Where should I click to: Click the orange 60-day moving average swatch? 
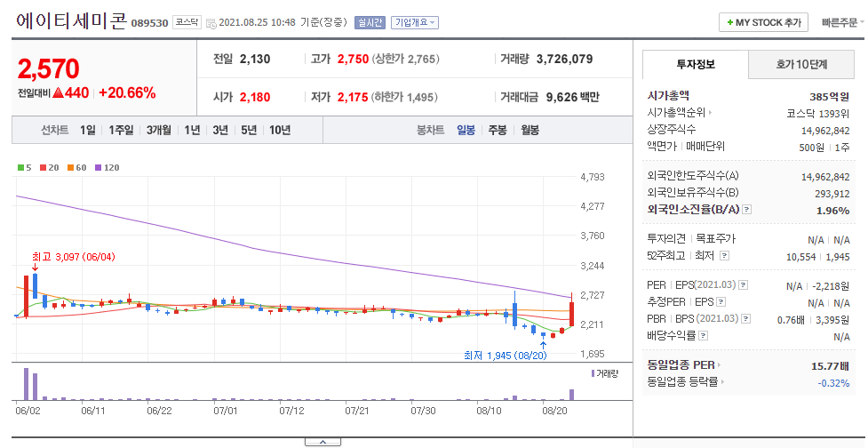click(70, 168)
